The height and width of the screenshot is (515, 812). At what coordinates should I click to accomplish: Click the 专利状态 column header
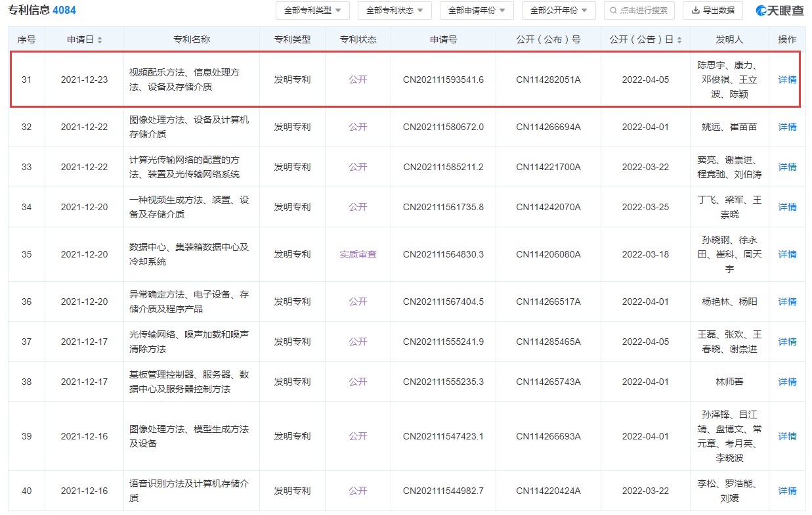coord(358,39)
